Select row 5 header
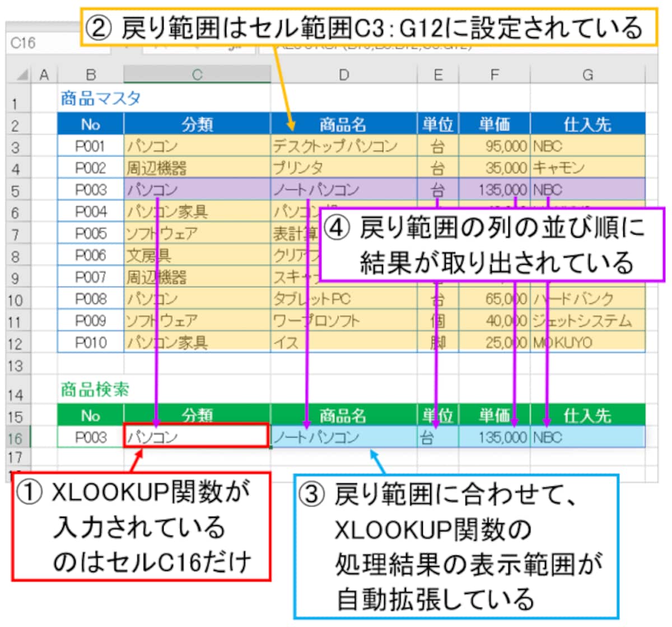 [x=18, y=190]
